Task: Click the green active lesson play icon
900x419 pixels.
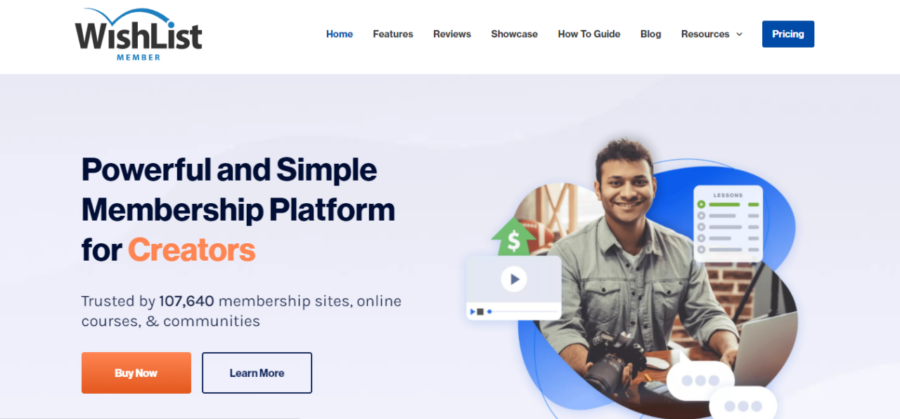Action: [701, 204]
